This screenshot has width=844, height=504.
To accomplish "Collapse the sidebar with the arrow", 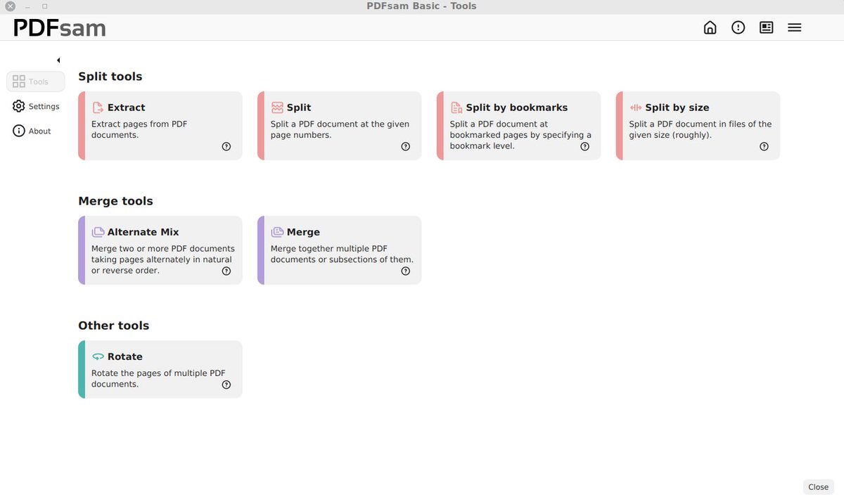I will 58,60.
